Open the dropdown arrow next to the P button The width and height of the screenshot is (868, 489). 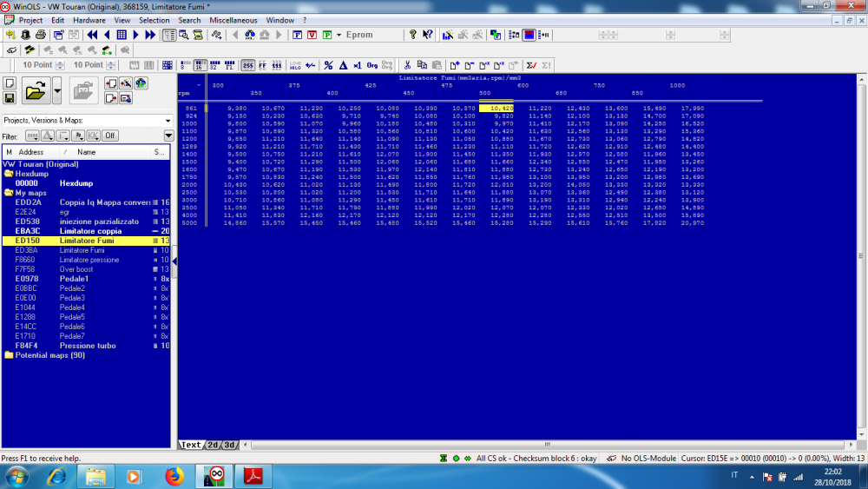[339, 35]
